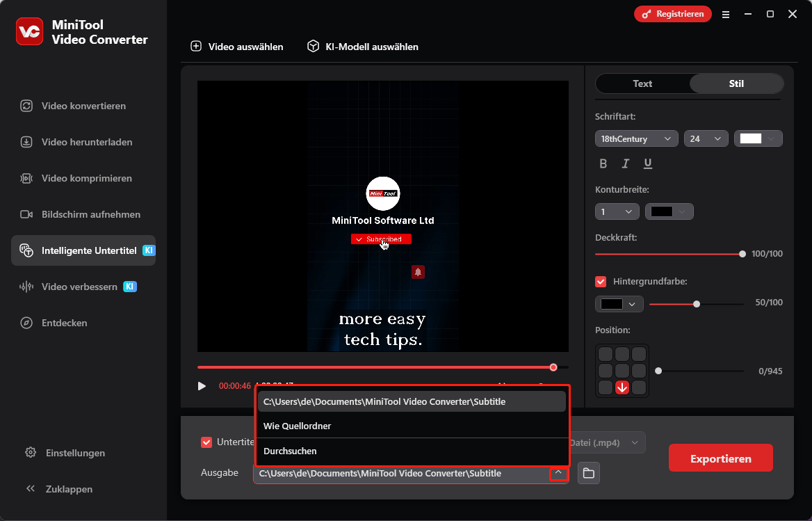Switch to the Text tab
The width and height of the screenshot is (812, 521).
(x=642, y=83)
